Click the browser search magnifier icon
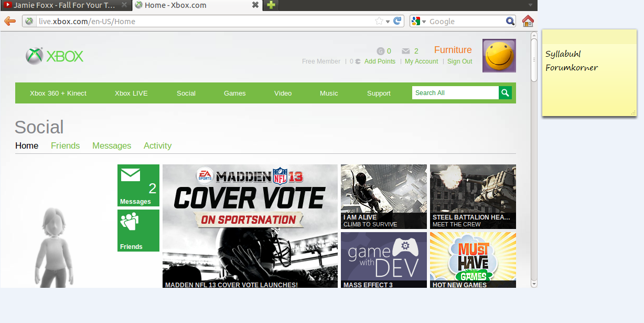Screen dimensions: 644x323 pos(510,21)
